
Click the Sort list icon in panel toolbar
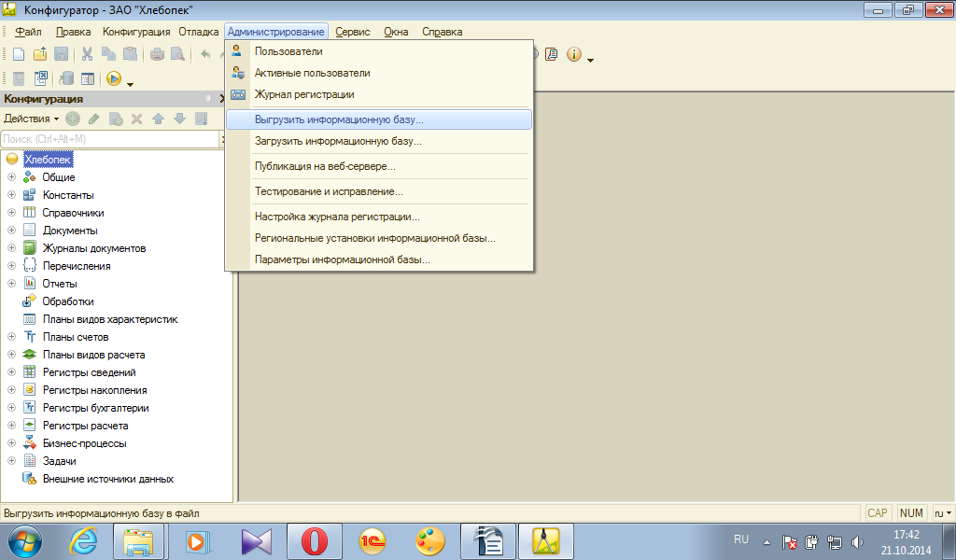click(201, 119)
